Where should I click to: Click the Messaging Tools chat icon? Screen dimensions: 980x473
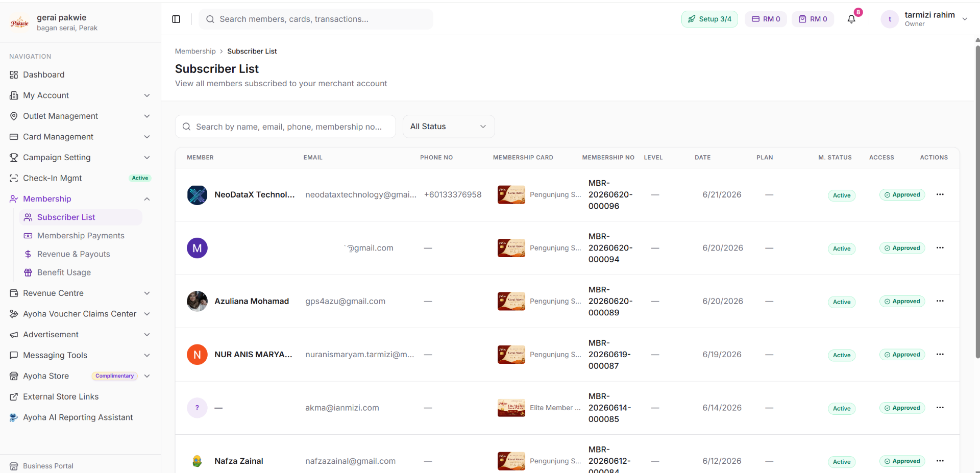tap(14, 355)
